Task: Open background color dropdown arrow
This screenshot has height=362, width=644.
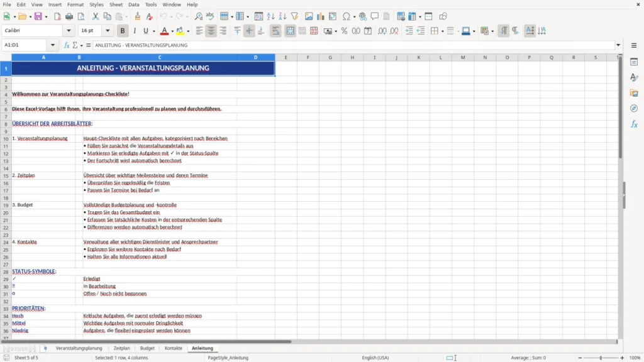Action: coord(188,31)
